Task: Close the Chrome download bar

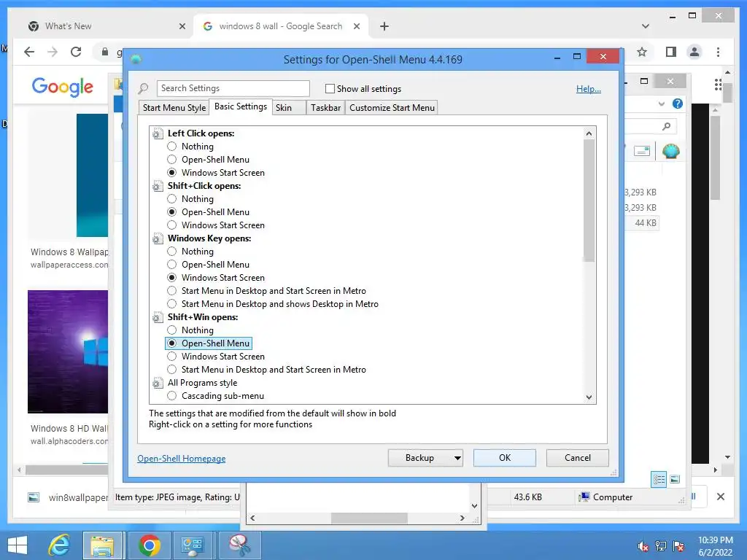Action: [721, 497]
